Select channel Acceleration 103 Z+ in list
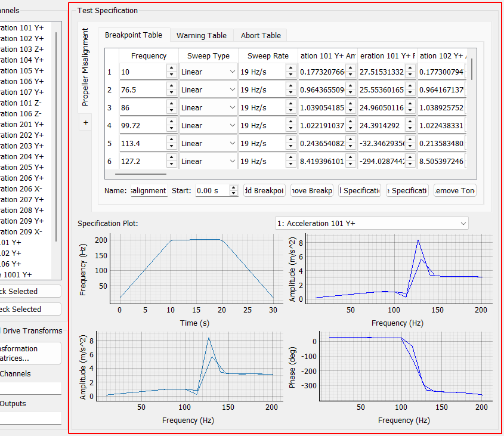This screenshot has height=436, width=504. pyautogui.click(x=26, y=49)
